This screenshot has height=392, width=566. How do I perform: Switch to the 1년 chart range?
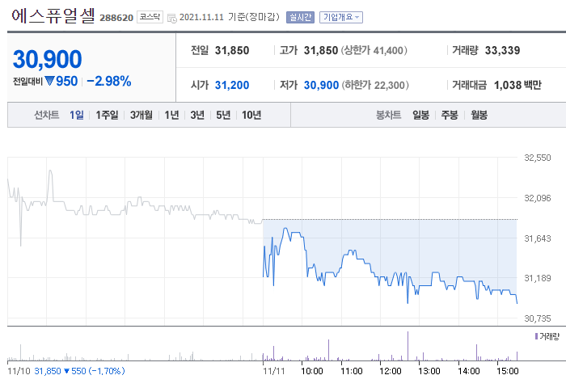pyautogui.click(x=171, y=115)
